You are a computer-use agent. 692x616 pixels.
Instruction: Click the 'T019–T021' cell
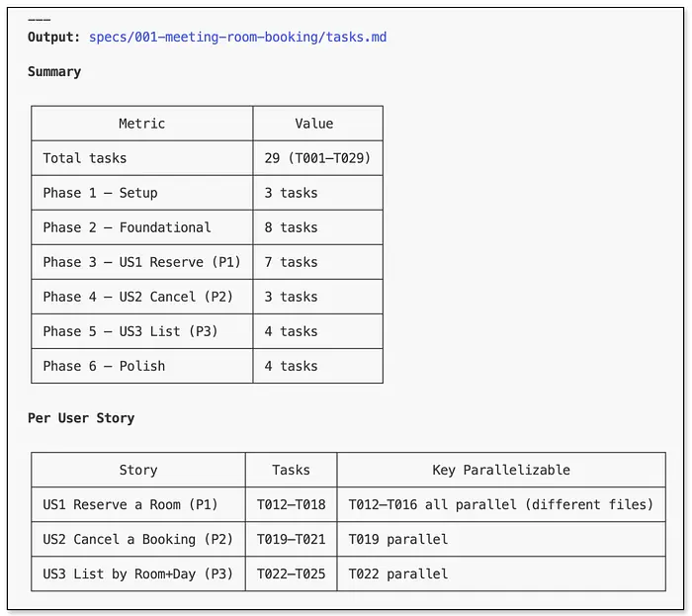click(x=291, y=539)
